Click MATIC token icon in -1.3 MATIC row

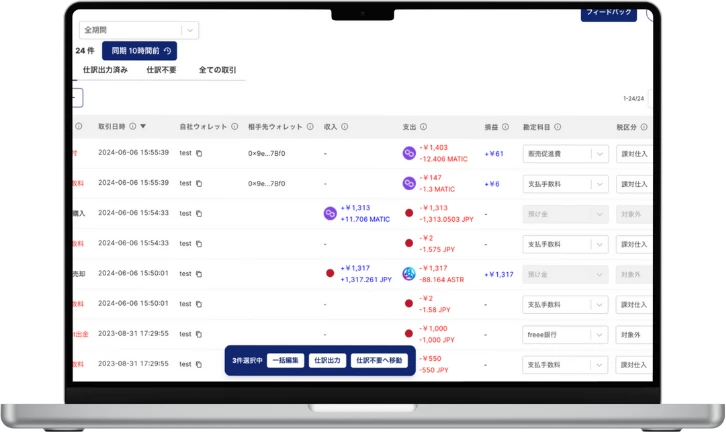(x=409, y=183)
